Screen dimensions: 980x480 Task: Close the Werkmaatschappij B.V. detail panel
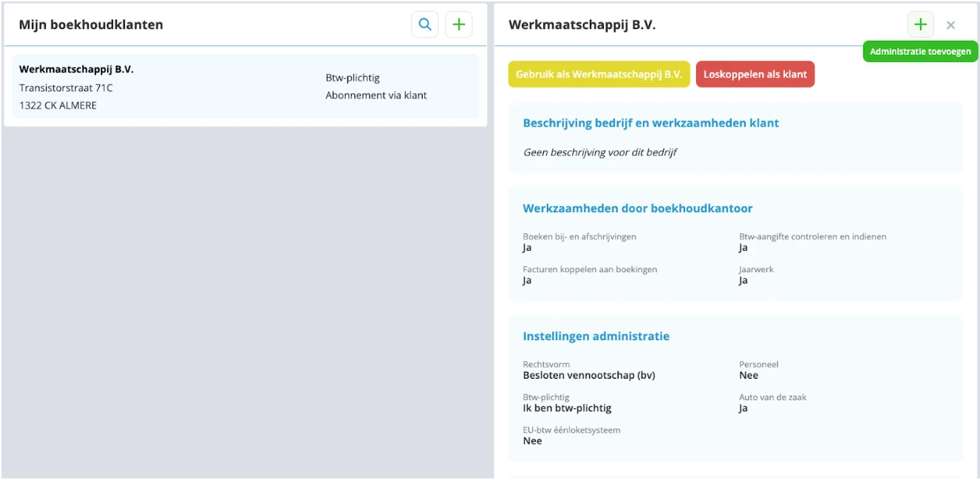click(x=950, y=25)
